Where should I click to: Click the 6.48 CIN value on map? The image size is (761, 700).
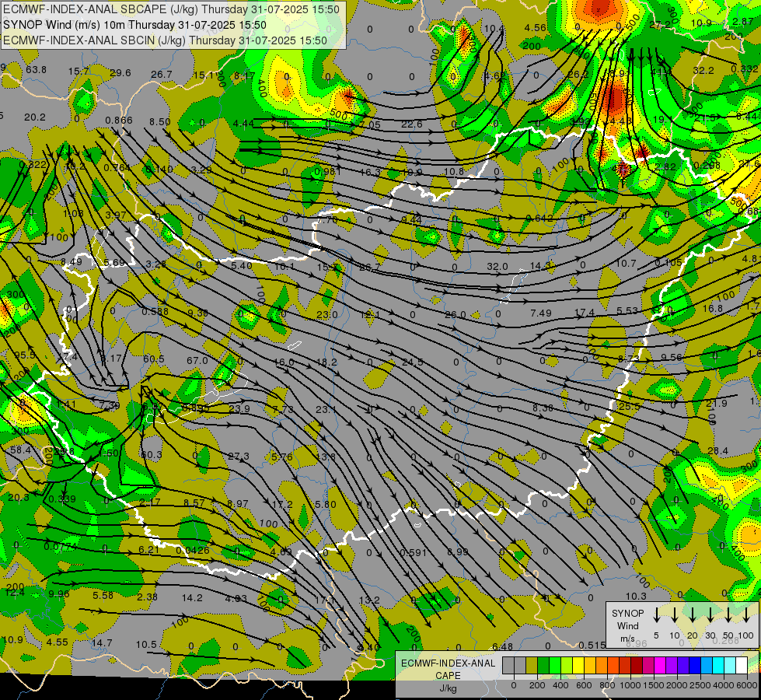[502, 646]
